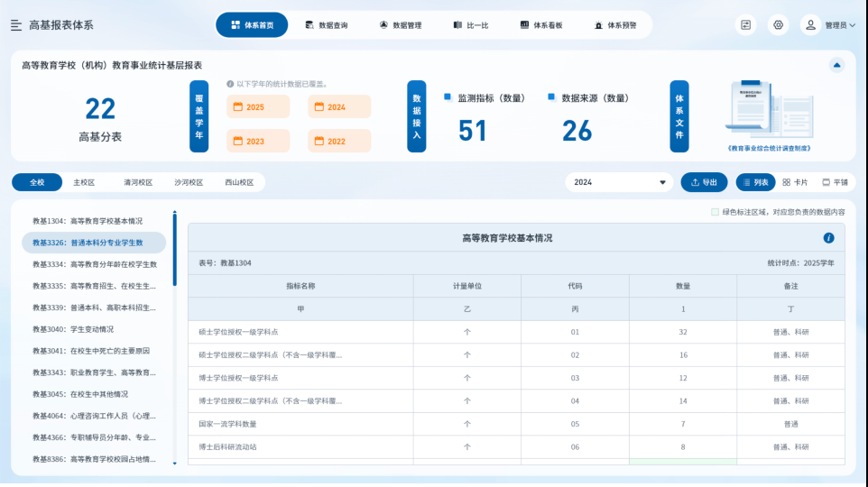Filter by 主校区 campus
The image size is (868, 487).
[x=84, y=182]
